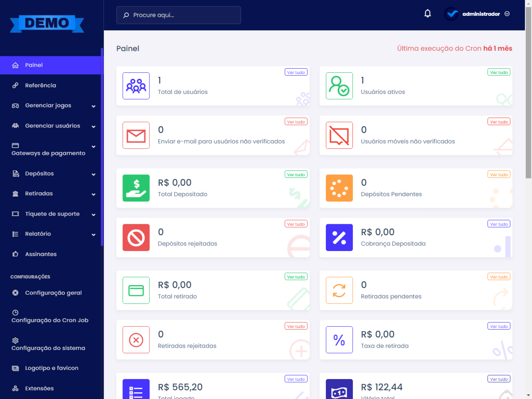Click the Retiradas bank icon in sidebar

15,194
